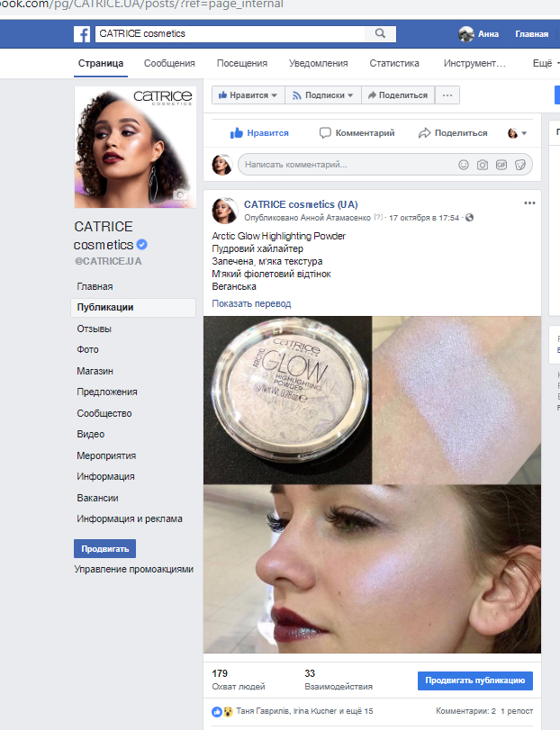The height and width of the screenshot is (730, 560).
Task: Click the @CATRICE.UA page handle
Action: 108,261
